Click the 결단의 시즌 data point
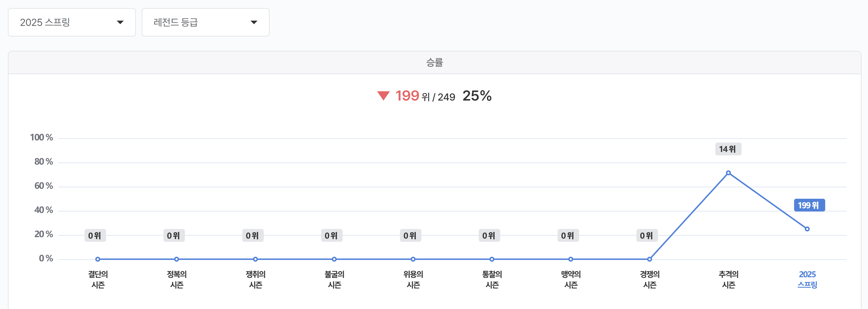868x309 pixels. coord(98,259)
